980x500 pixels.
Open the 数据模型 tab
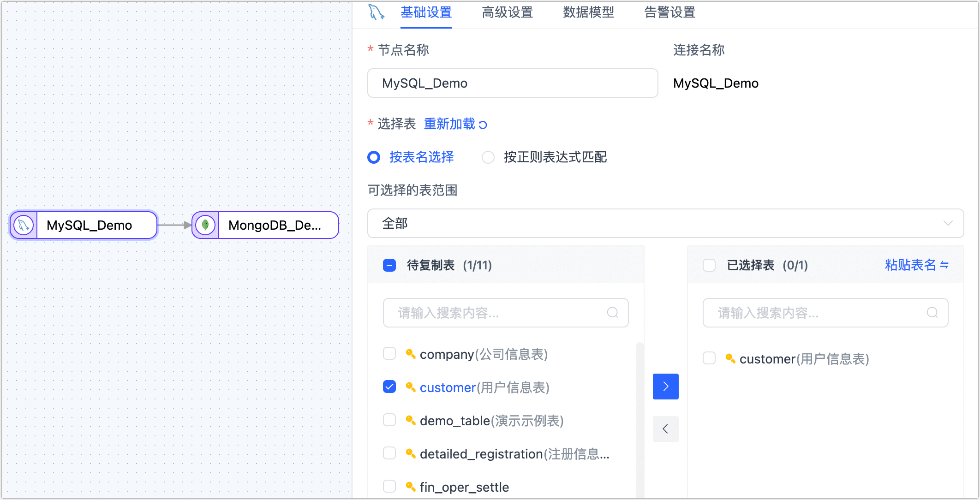click(588, 12)
